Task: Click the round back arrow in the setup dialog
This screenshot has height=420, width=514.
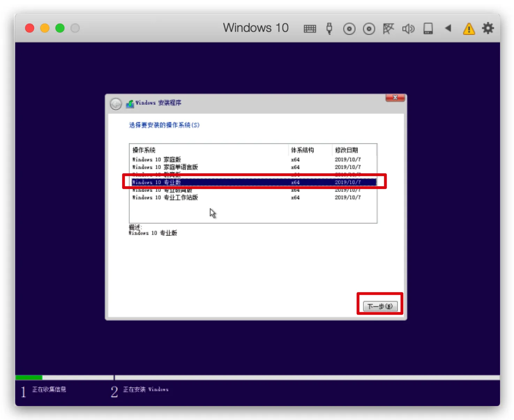Action: [116, 104]
